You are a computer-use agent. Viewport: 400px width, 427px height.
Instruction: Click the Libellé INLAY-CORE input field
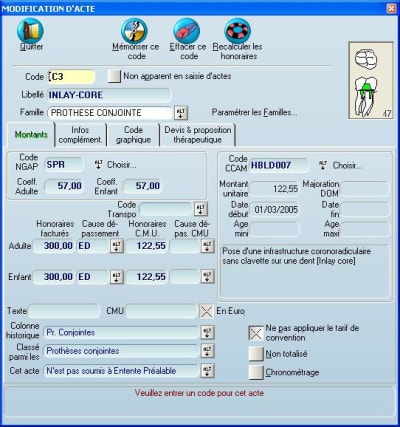pos(109,95)
